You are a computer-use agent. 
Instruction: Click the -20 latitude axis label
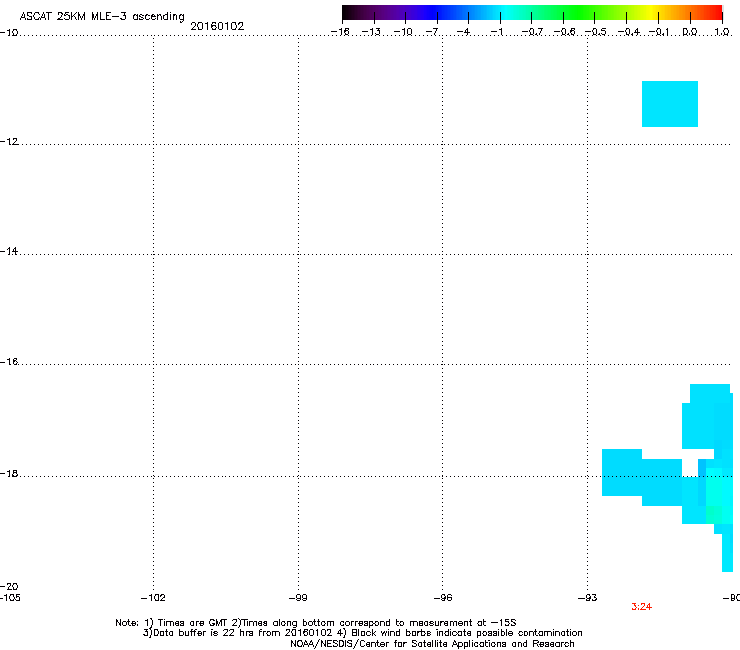click(x=9, y=586)
